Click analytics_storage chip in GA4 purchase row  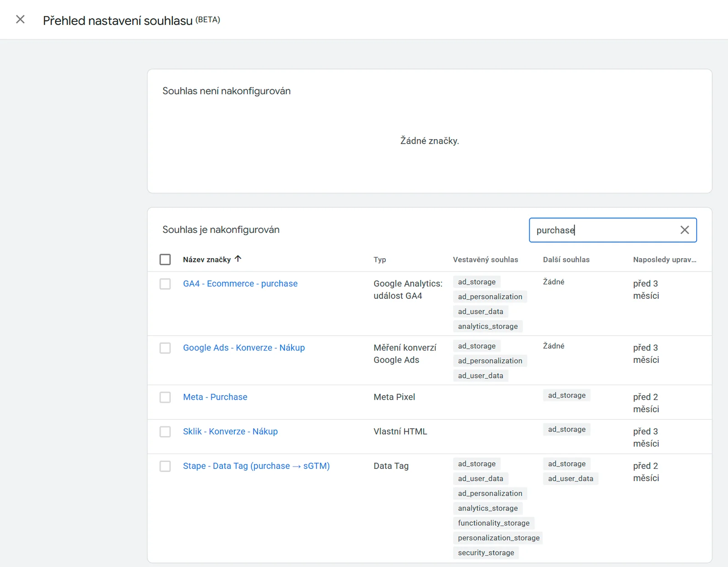pyautogui.click(x=488, y=326)
